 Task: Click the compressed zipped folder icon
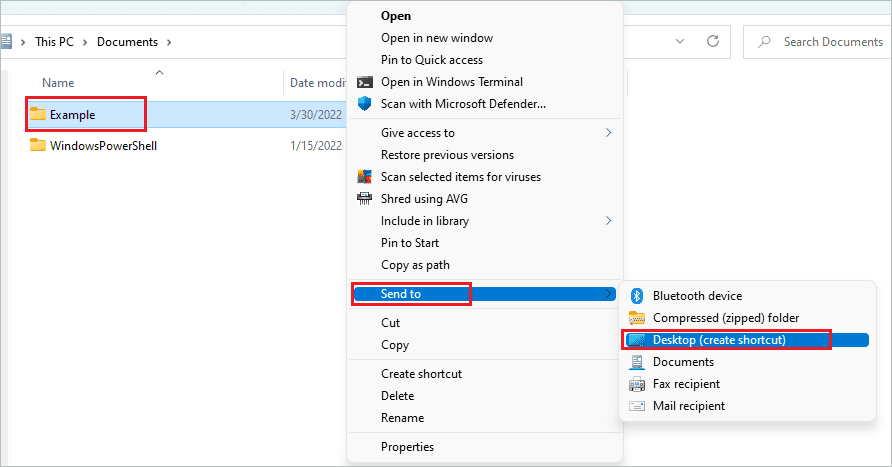(637, 318)
